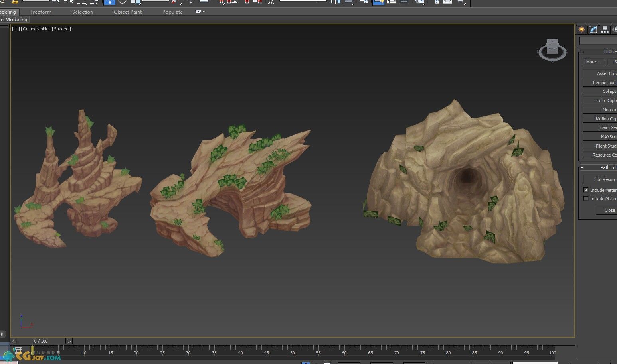This screenshot has height=364, width=617.
Task: Open the Rendered Frame Window icon
Action: tap(447, 2)
